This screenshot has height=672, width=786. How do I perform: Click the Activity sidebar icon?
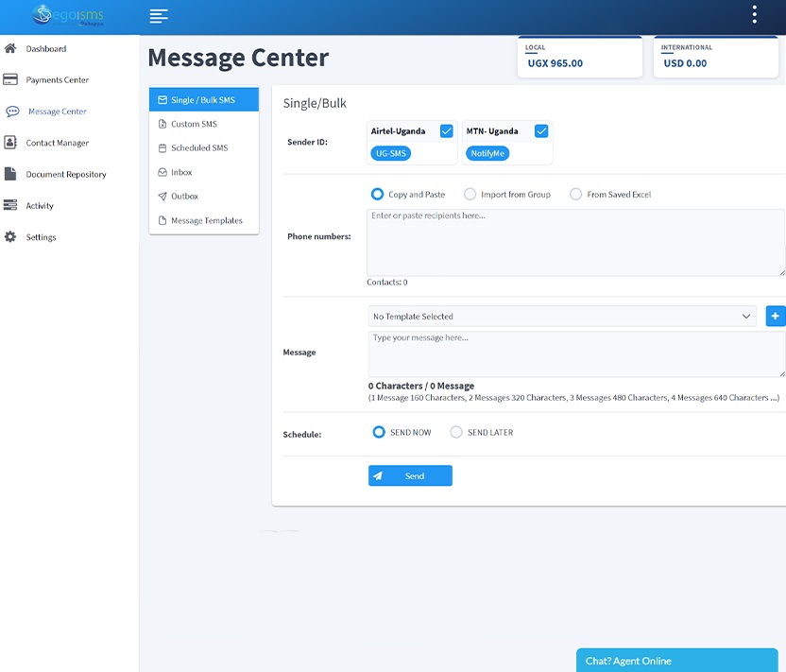[10, 205]
